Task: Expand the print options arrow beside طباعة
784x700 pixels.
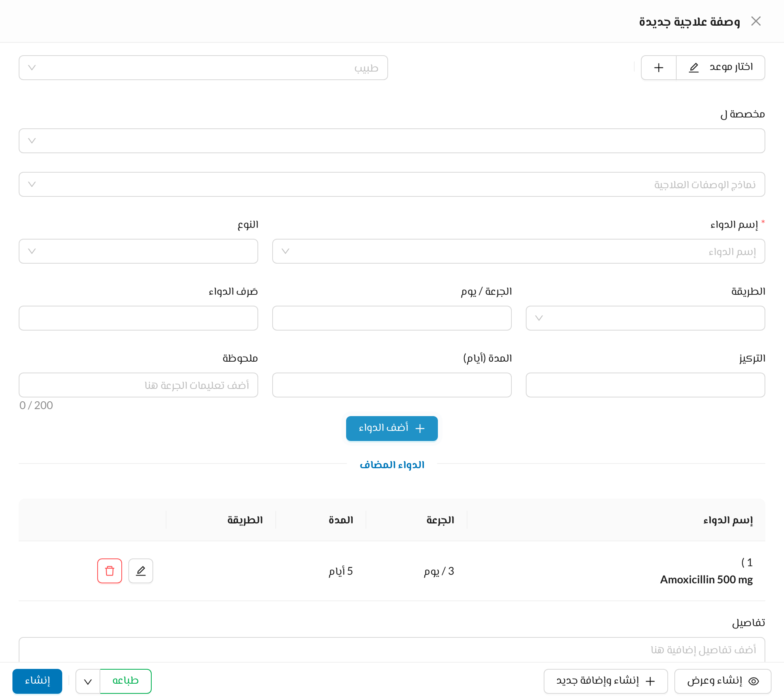Action: coord(88,681)
